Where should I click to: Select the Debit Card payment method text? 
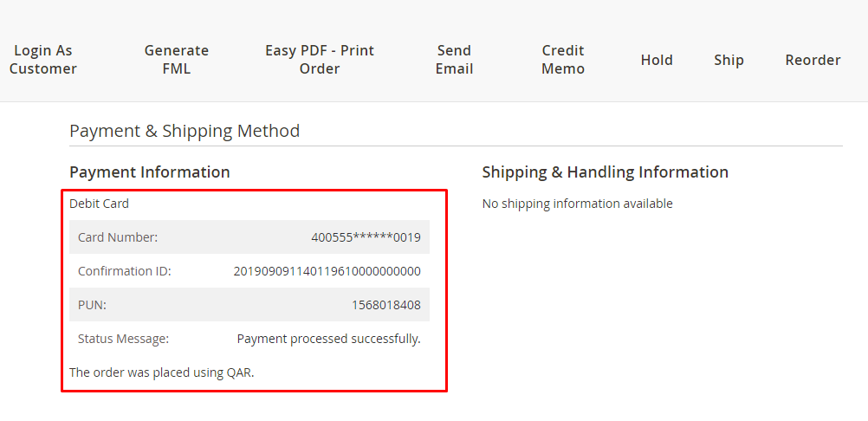tap(99, 204)
